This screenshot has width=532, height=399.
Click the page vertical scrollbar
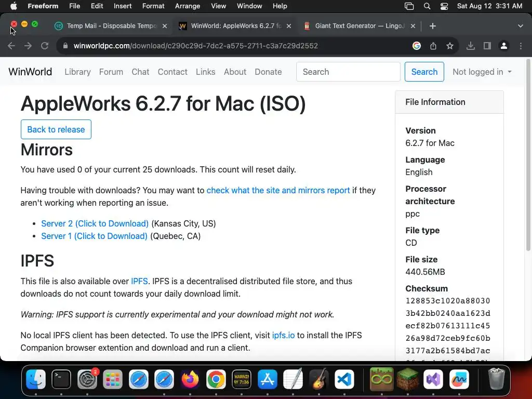pos(528,155)
